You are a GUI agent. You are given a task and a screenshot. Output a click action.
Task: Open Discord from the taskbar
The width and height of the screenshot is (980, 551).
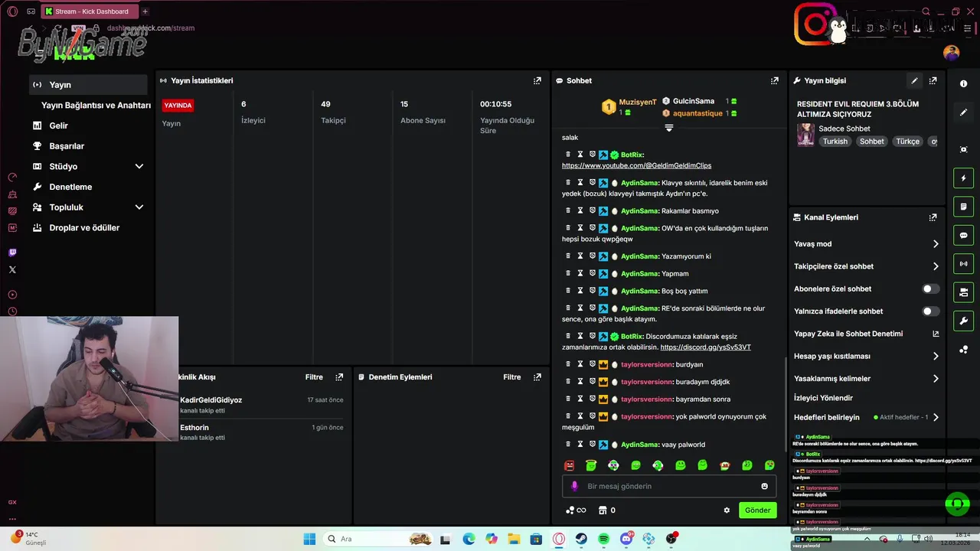(x=626, y=539)
